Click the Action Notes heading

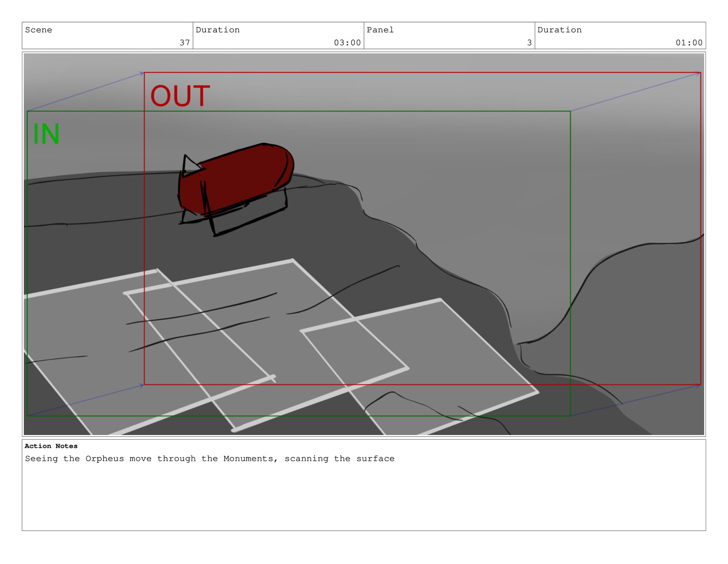pyautogui.click(x=51, y=446)
